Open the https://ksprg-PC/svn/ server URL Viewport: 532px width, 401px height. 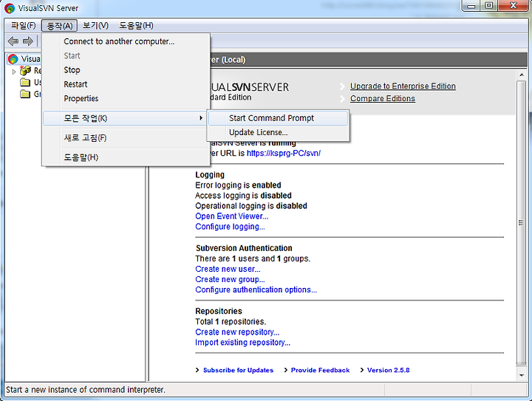click(x=284, y=153)
